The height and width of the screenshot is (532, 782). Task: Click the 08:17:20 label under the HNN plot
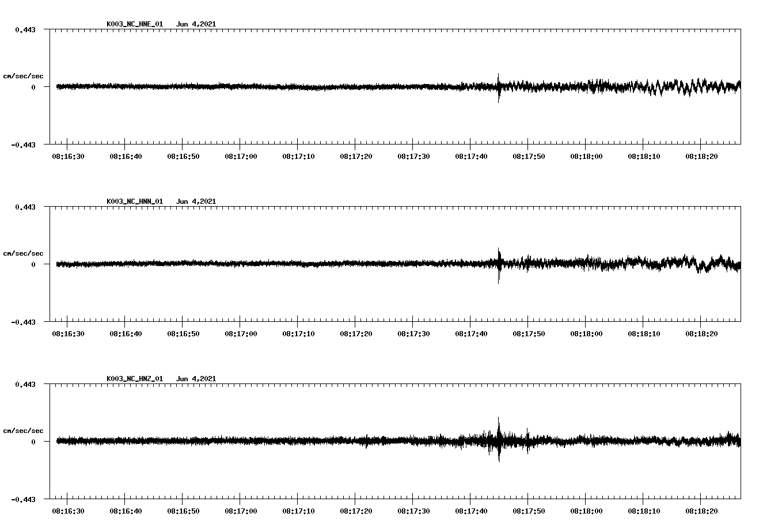(356, 333)
